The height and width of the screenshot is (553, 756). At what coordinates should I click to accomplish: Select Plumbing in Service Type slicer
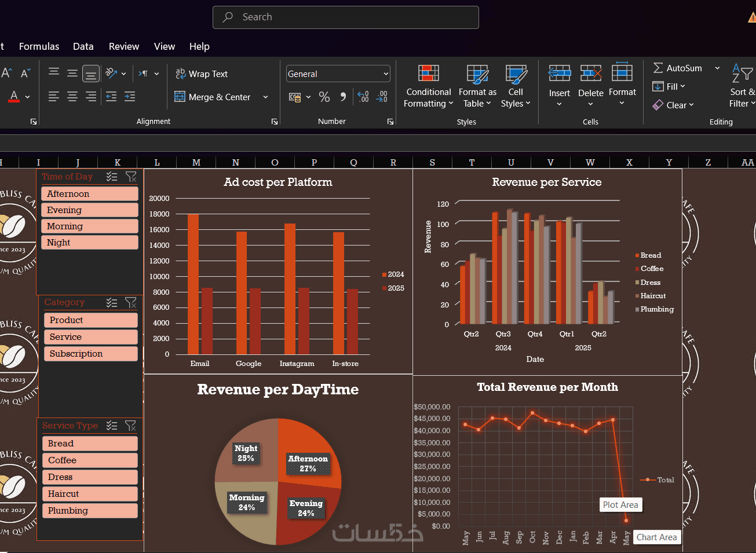point(90,510)
